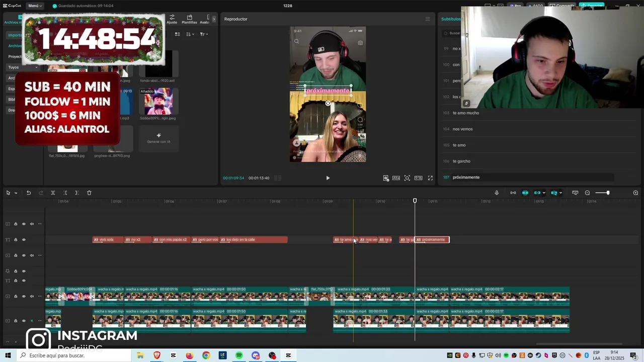Open File Explorer from the taskbar

(140, 355)
